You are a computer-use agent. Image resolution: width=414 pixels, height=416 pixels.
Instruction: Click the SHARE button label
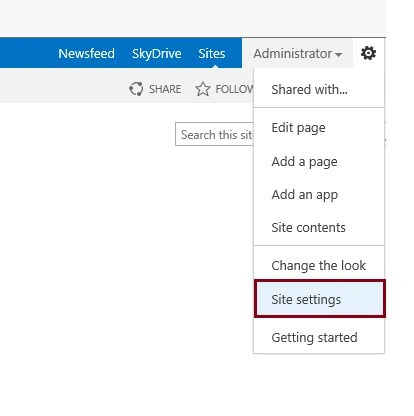click(165, 89)
